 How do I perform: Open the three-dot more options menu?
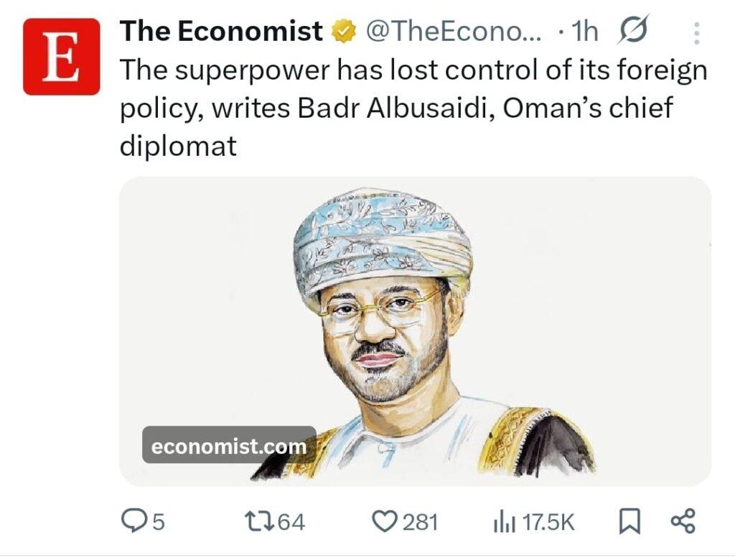click(696, 33)
